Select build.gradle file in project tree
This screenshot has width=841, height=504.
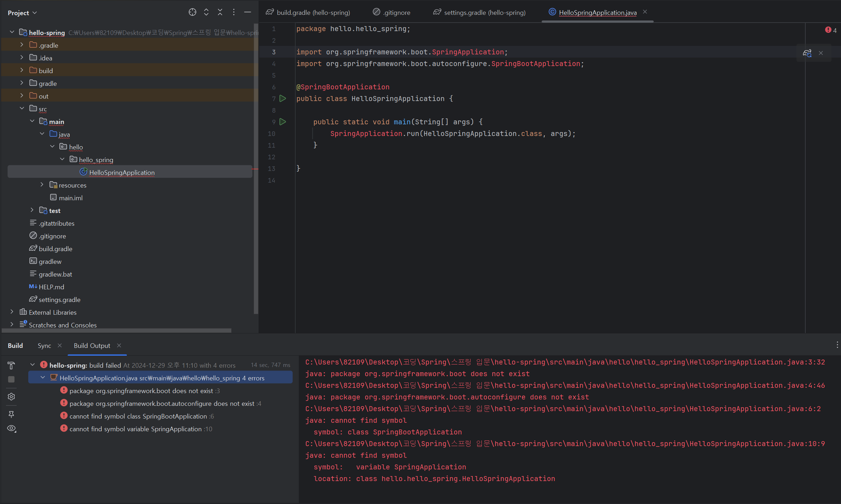(55, 249)
